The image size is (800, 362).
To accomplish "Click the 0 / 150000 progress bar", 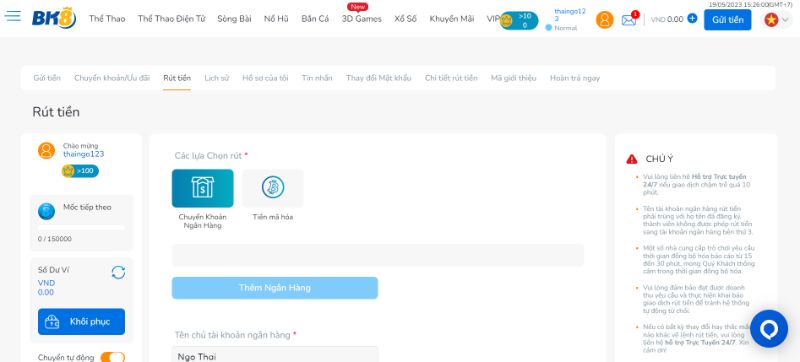I will click(x=81, y=228).
